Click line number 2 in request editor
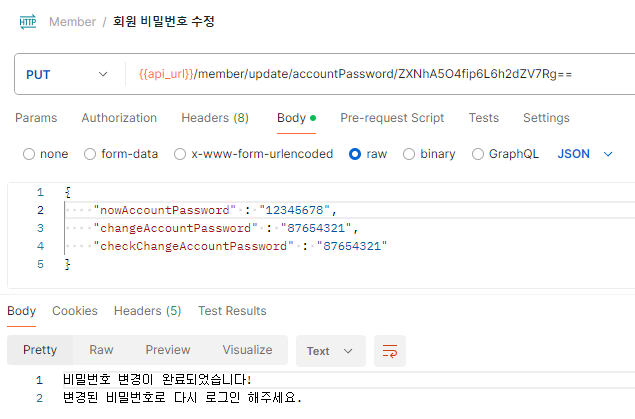 [x=40, y=211]
